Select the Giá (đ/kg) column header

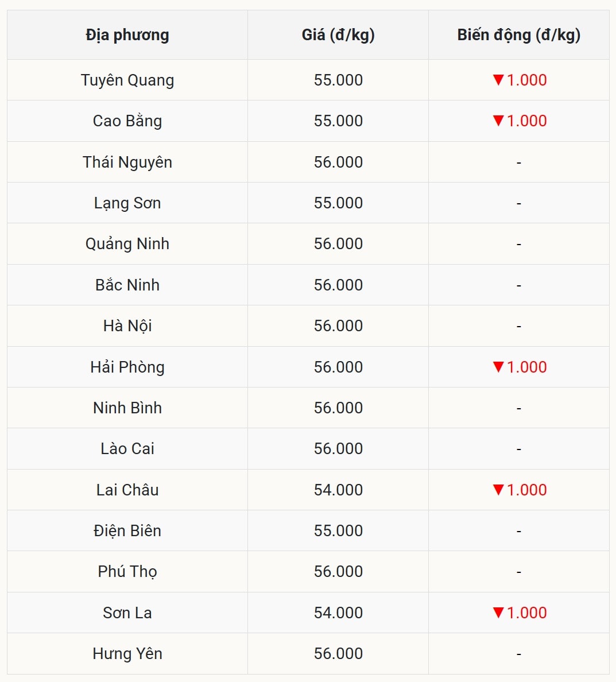(x=338, y=35)
